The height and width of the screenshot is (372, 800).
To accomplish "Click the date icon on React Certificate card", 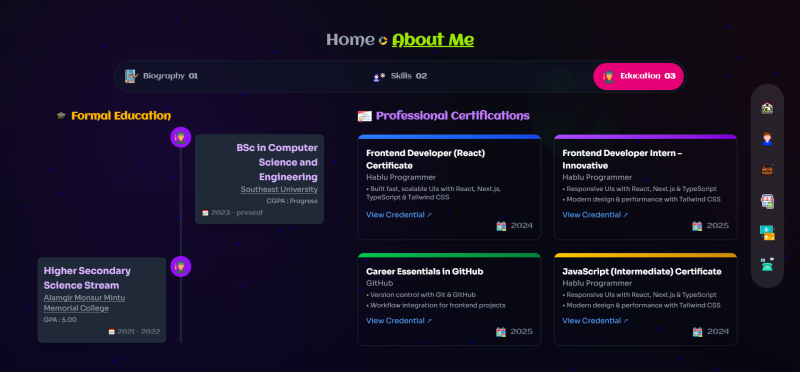I will point(501,226).
